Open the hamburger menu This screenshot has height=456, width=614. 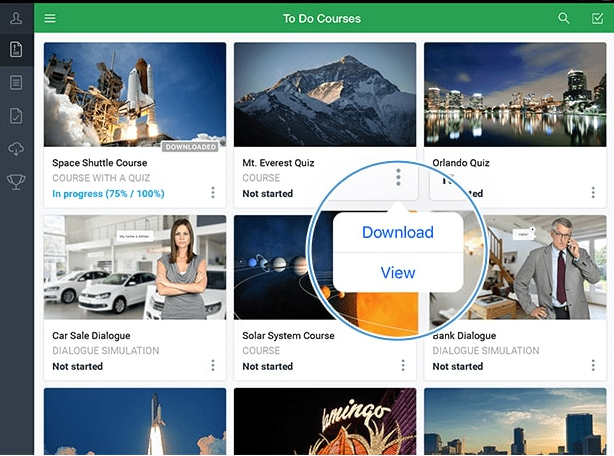pos(50,18)
